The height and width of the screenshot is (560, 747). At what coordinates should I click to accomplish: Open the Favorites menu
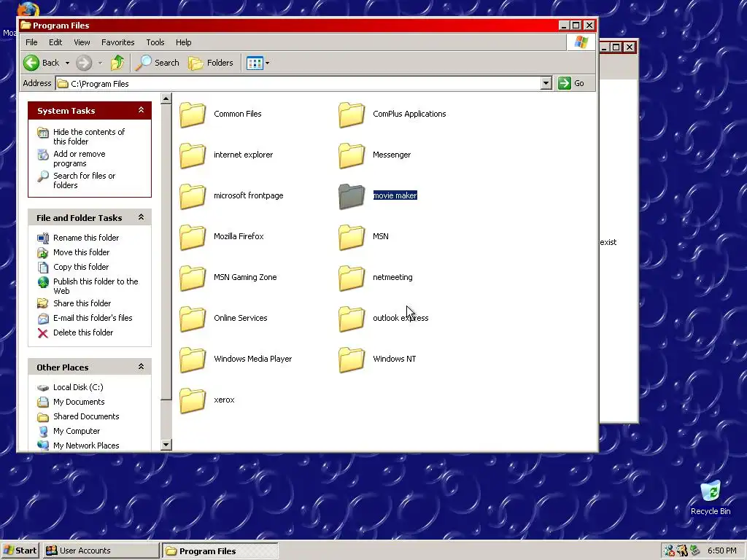tap(117, 42)
